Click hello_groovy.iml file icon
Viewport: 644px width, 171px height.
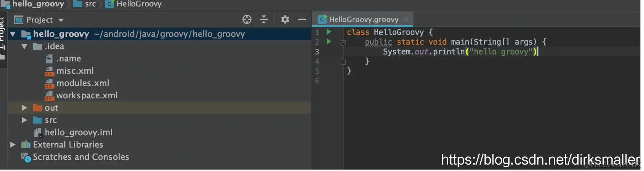pyautogui.click(x=38, y=133)
